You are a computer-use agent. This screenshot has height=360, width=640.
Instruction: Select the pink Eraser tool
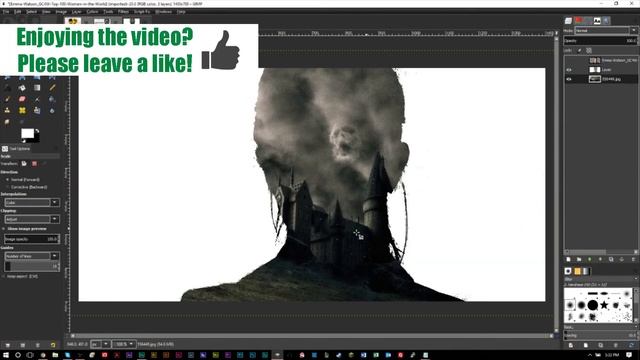point(22,99)
